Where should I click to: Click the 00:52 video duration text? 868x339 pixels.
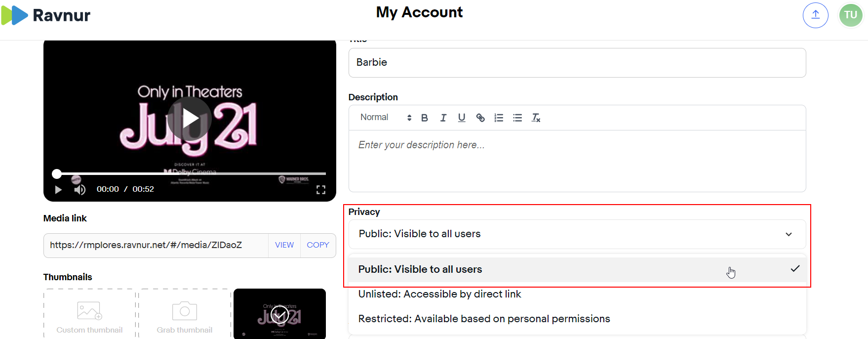pyautogui.click(x=143, y=189)
